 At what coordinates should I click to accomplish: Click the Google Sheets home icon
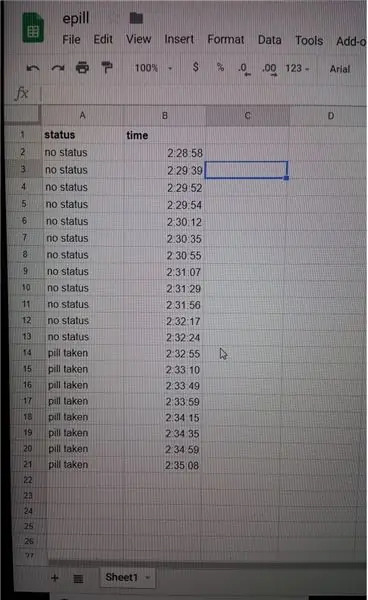point(33,28)
